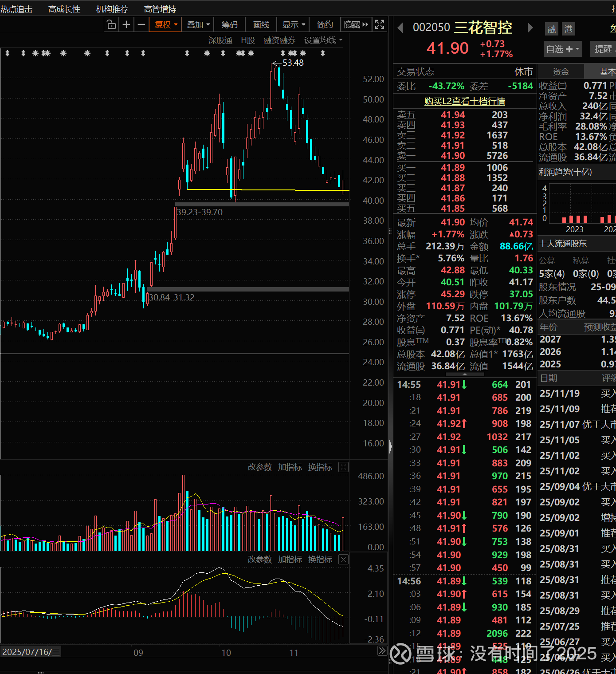Select the 53.48 peak price label
The image size is (616, 674).
(x=293, y=63)
